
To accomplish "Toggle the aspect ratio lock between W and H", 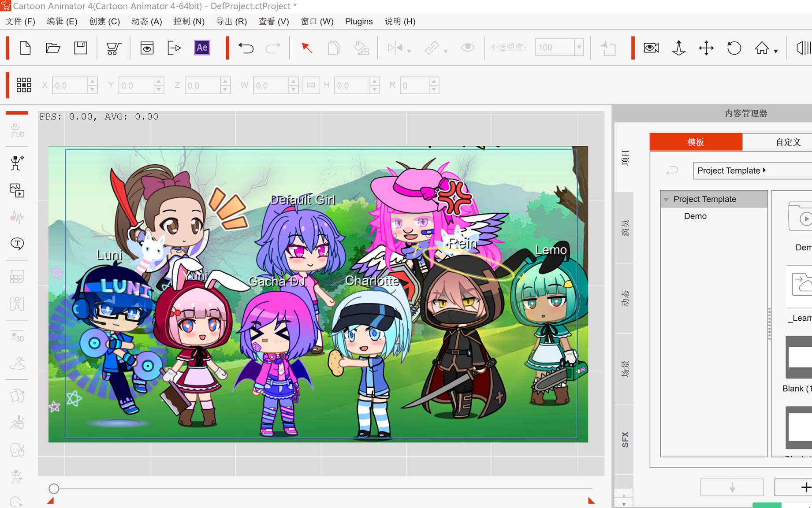I will [311, 85].
